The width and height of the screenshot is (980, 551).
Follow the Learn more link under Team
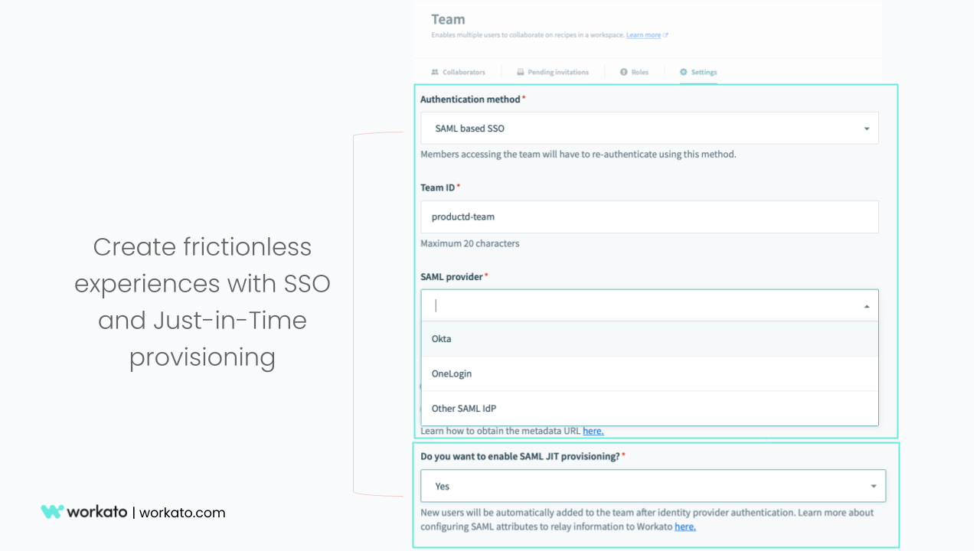[647, 35]
